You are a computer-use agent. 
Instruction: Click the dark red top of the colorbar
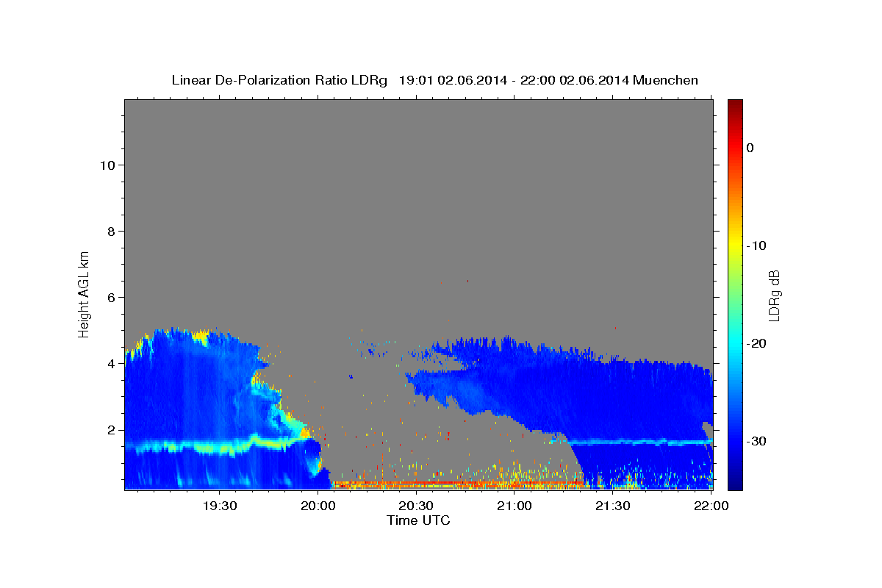pyautogui.click(x=735, y=105)
